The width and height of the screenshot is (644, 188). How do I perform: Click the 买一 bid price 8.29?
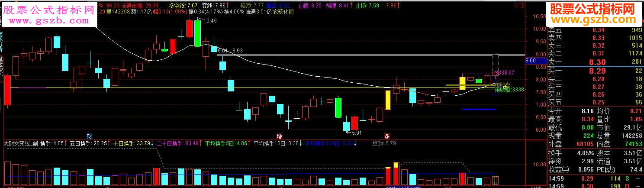pyautogui.click(x=596, y=71)
